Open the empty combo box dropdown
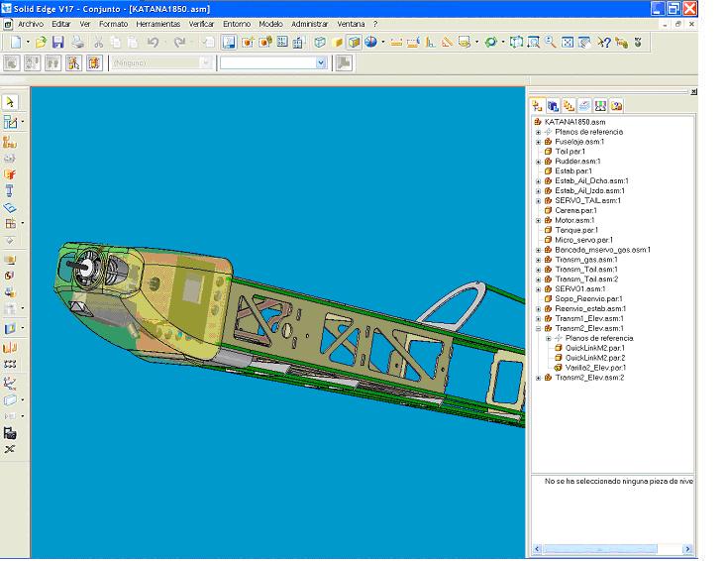Viewport: 728px width, 561px height. [x=320, y=62]
